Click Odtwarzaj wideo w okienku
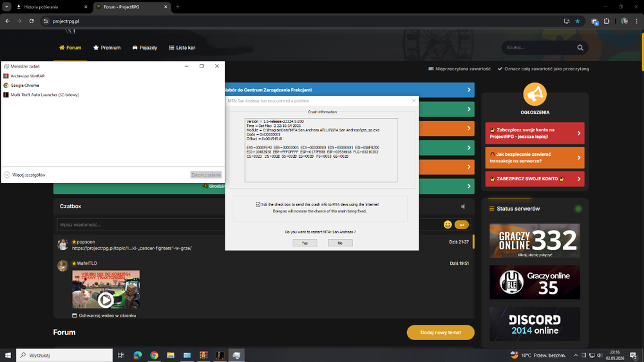Image resolution: width=644 pixels, height=362 pixels. (x=104, y=316)
